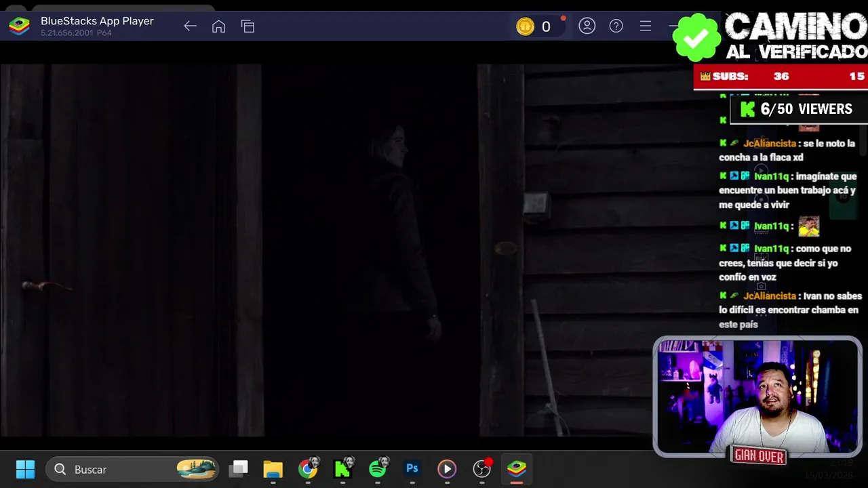Click the landscape search highlight image
Screen dimensions: 868x488
pyautogui.click(x=196, y=469)
